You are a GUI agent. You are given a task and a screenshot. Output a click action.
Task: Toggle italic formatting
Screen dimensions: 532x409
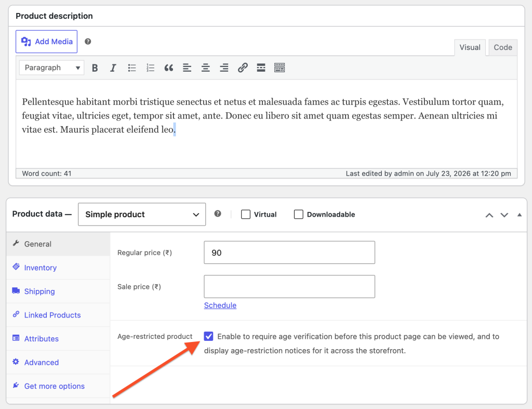(x=113, y=68)
